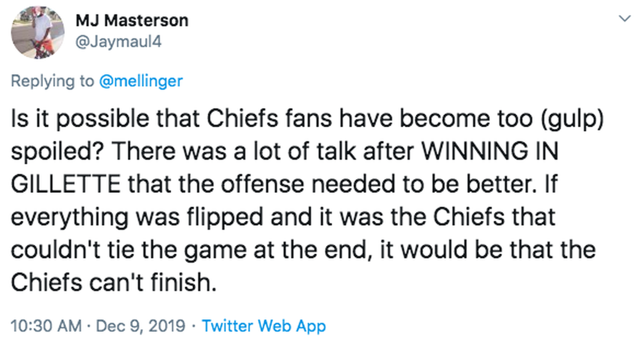Open the @mellinger mention link
This screenshot has width=644, height=348.
tap(141, 81)
